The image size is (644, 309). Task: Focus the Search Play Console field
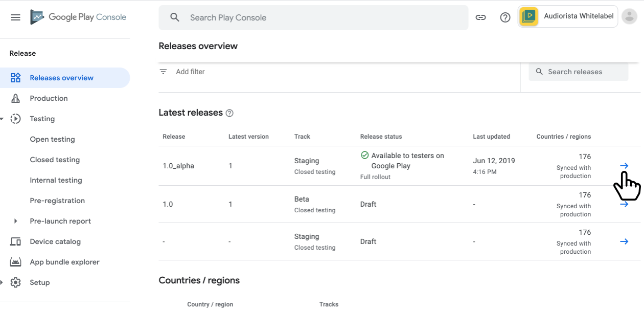(313, 17)
